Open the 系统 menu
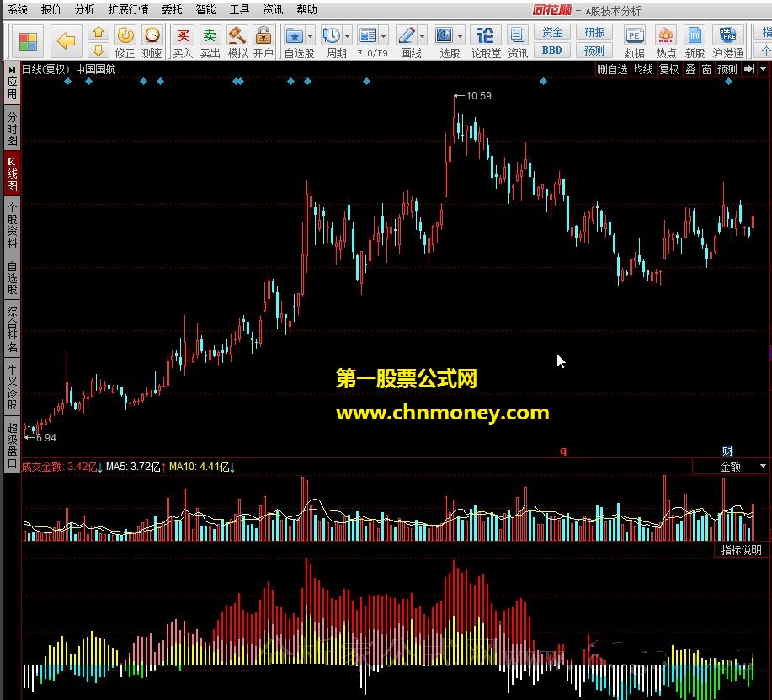 pos(18,9)
